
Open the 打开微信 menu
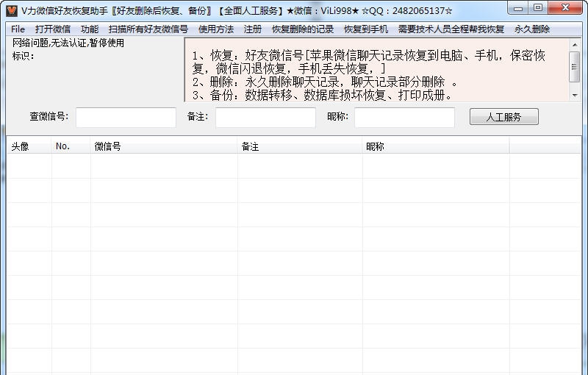click(52, 29)
